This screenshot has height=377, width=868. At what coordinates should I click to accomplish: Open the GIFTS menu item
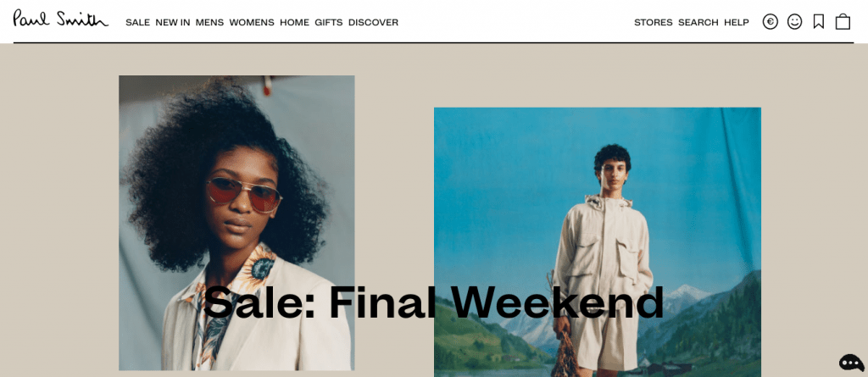[329, 23]
